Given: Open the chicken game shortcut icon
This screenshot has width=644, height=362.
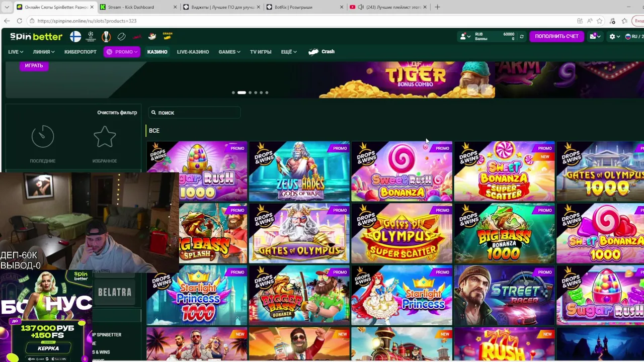Looking at the screenshot, I should tap(152, 36).
